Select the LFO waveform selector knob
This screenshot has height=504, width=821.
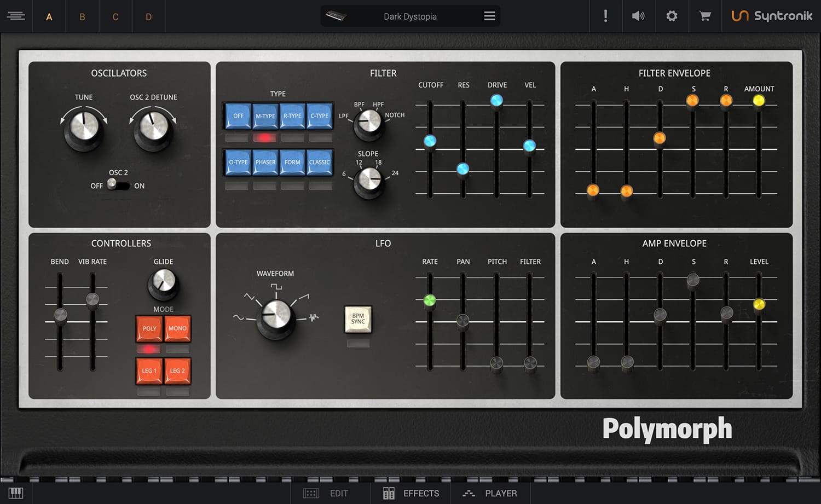[x=276, y=316]
